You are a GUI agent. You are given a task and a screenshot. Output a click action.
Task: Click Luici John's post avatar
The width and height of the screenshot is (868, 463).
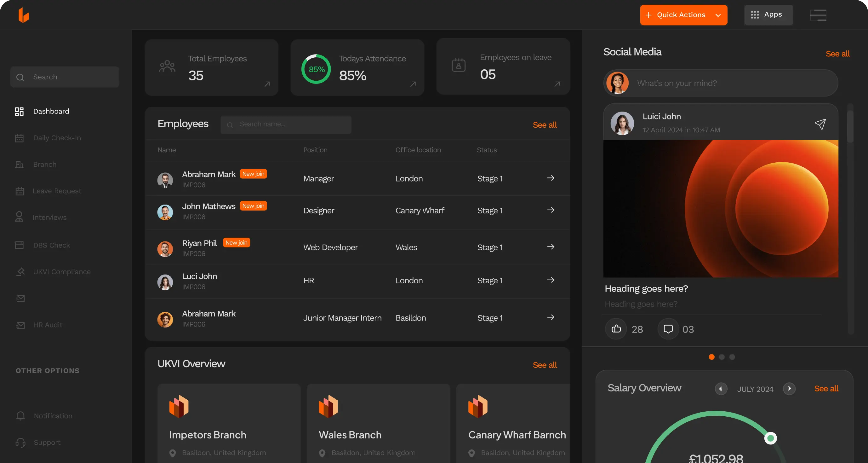[x=622, y=123]
